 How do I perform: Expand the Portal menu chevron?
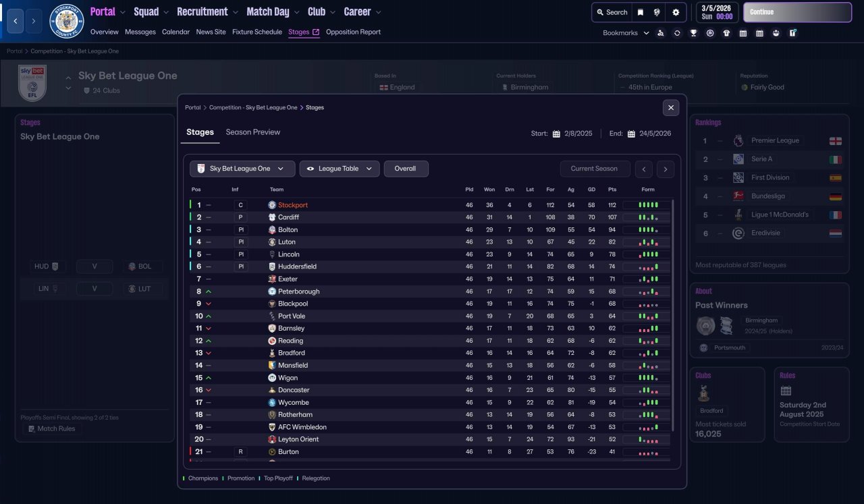122,12
